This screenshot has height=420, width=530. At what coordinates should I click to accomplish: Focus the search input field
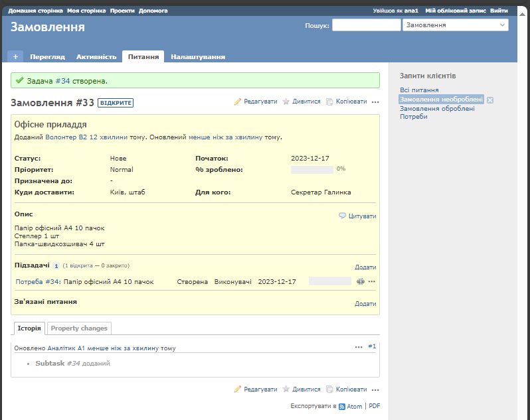click(x=366, y=25)
